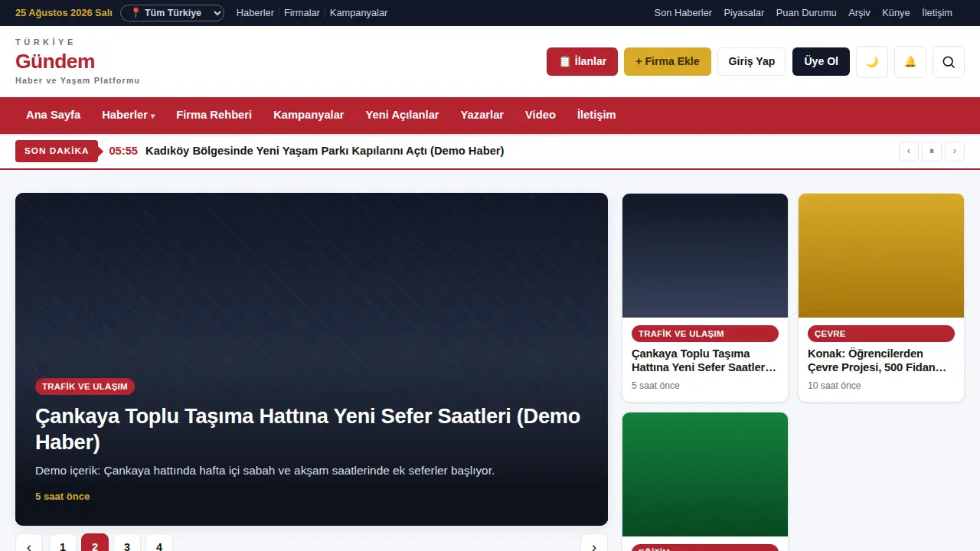Open Yeni Açılanlar menu item
The image size is (980, 551).
[402, 115]
